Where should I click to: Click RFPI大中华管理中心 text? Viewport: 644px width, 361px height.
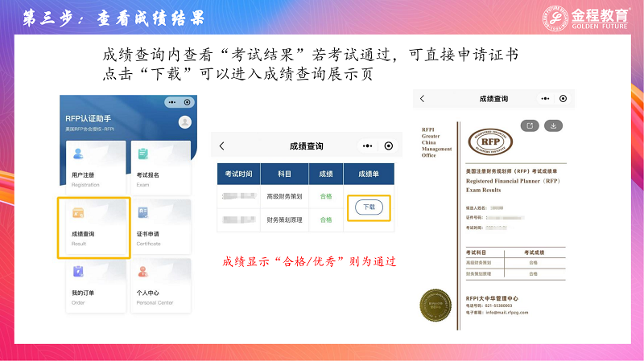492,298
